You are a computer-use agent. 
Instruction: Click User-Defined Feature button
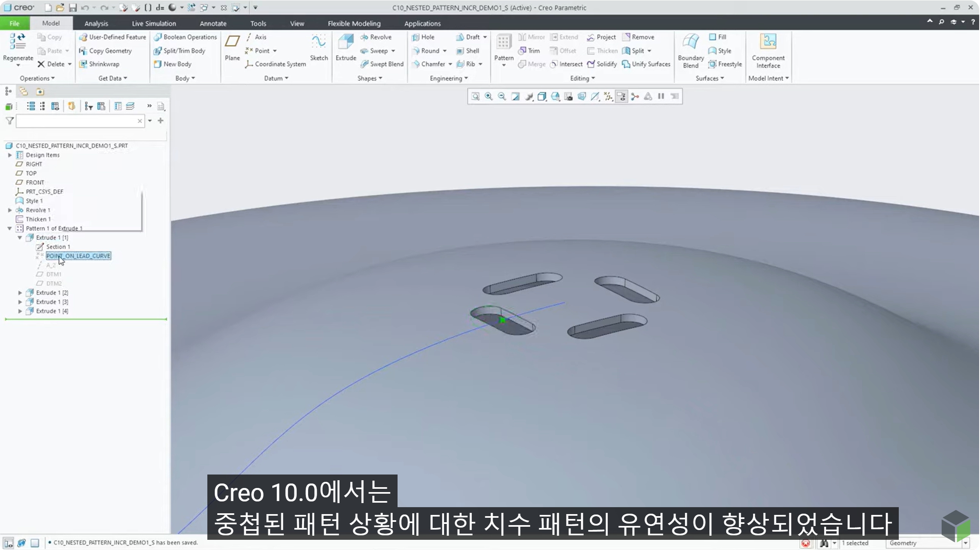point(113,37)
